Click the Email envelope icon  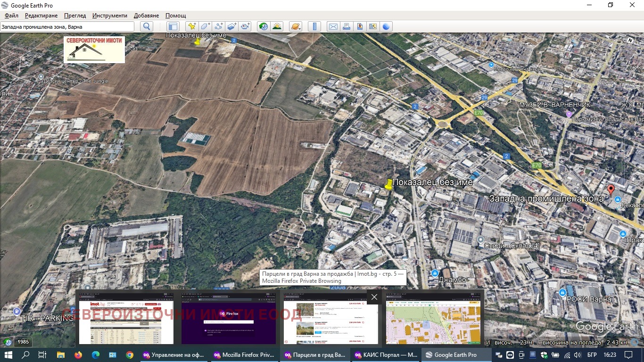click(333, 26)
